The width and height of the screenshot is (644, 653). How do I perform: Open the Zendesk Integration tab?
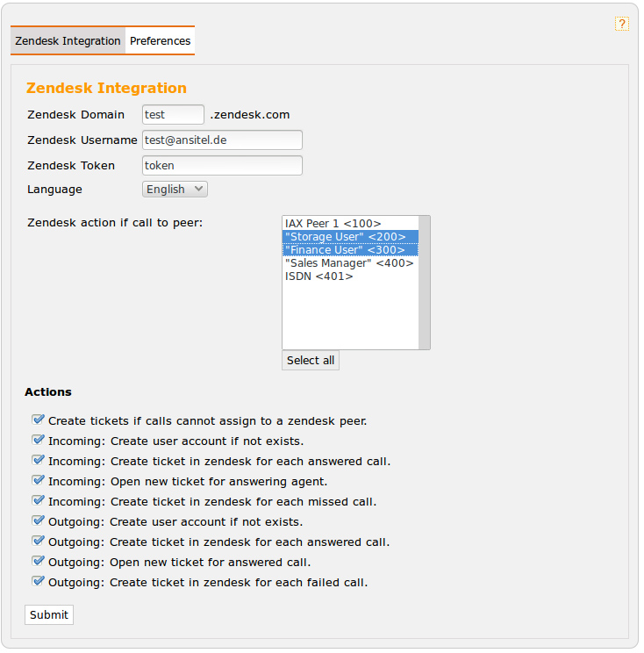click(x=68, y=41)
